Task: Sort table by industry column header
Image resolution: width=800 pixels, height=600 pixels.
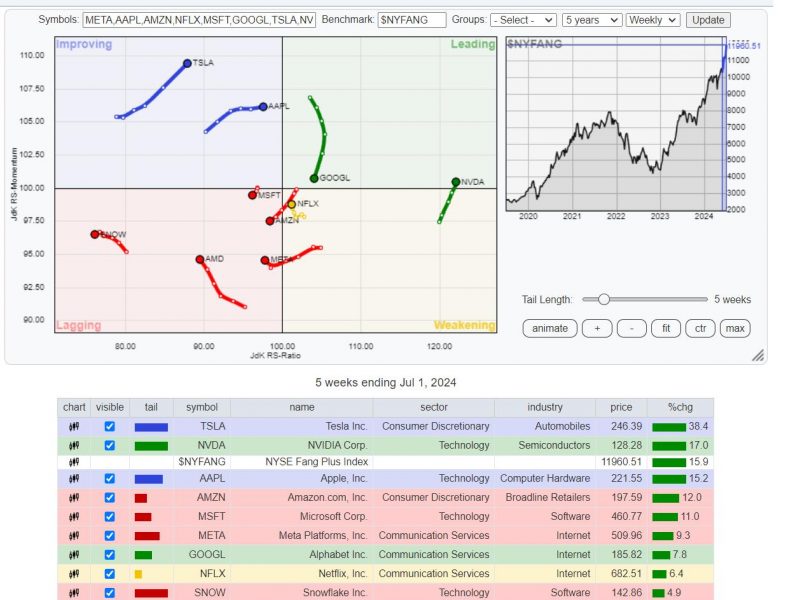Action: (x=545, y=407)
